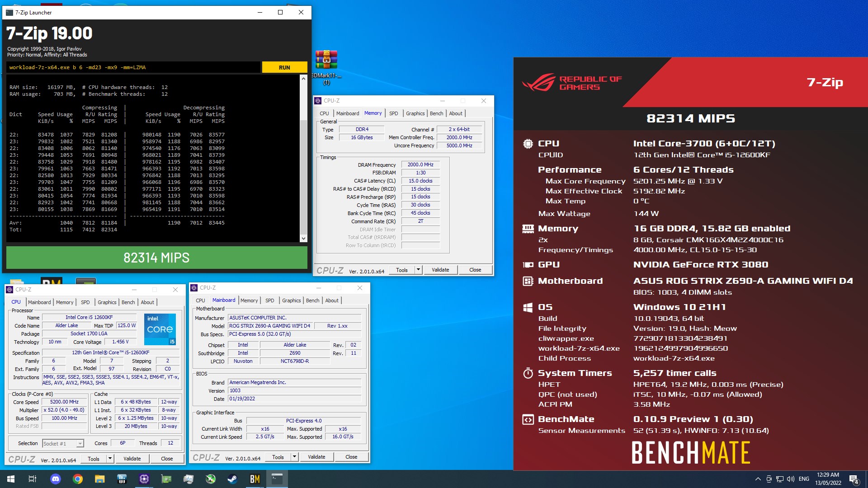Click green 82314 MIPS result bar
This screenshot has height=488, width=868.
click(x=157, y=258)
